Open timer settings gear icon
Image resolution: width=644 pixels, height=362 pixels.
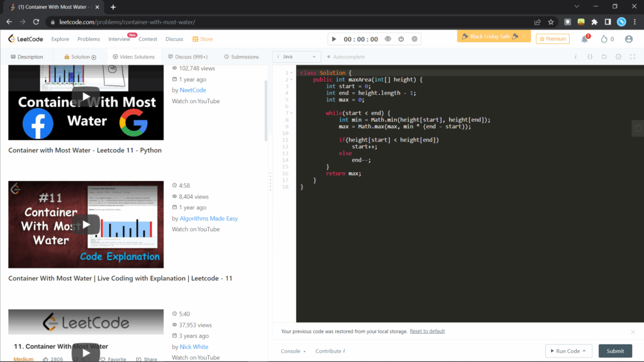point(414,39)
